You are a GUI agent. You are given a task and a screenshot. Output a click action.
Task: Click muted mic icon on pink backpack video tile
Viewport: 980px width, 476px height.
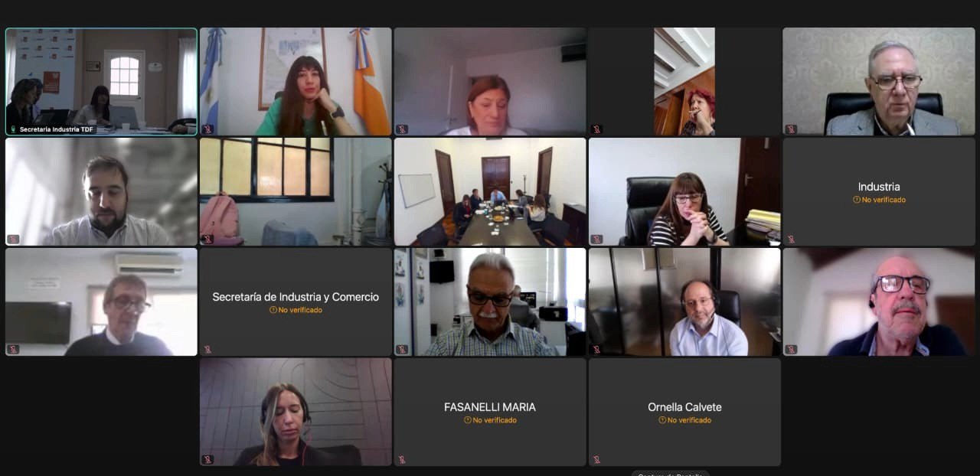[x=207, y=240]
